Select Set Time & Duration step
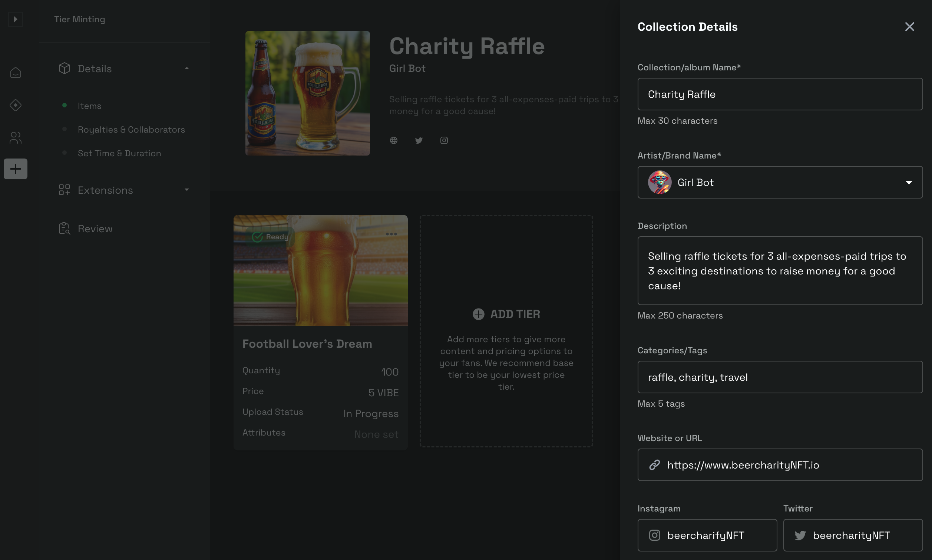Viewport: 932px width, 560px height. click(x=119, y=154)
